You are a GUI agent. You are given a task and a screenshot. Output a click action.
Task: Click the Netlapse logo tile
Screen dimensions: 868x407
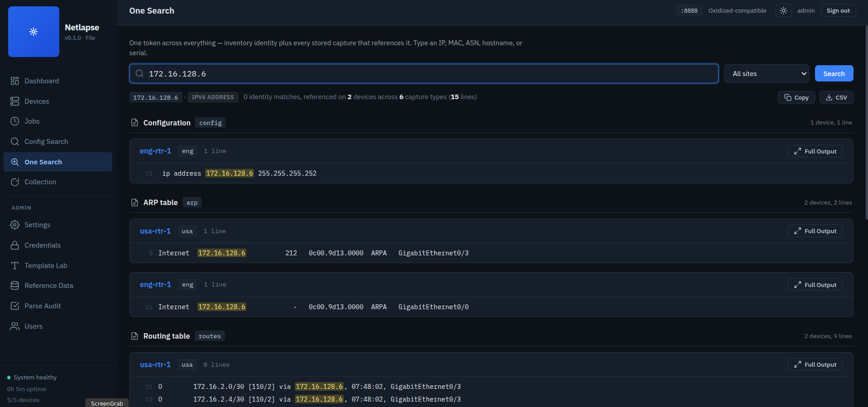[x=34, y=32]
